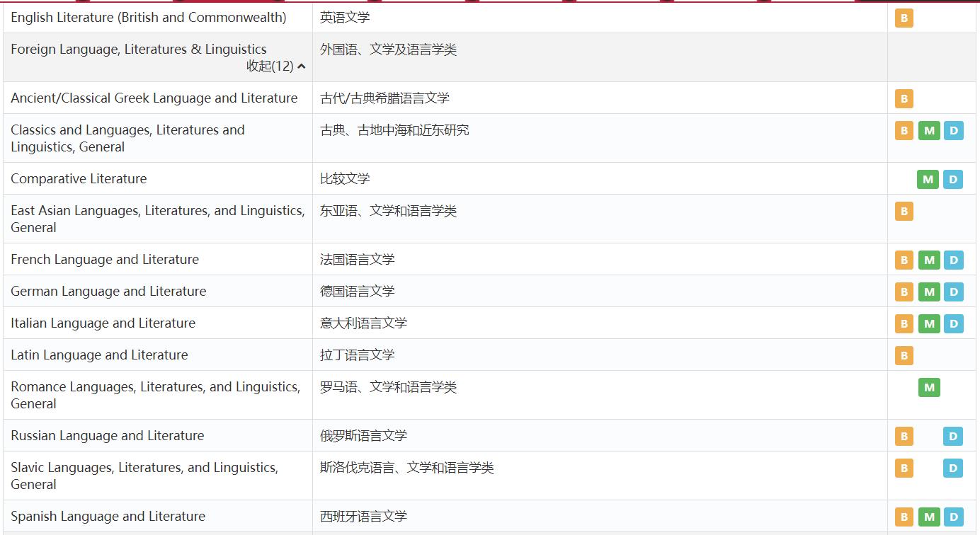Click M badge for Comparative Literature
The height and width of the screenshot is (535, 980).
(x=928, y=179)
